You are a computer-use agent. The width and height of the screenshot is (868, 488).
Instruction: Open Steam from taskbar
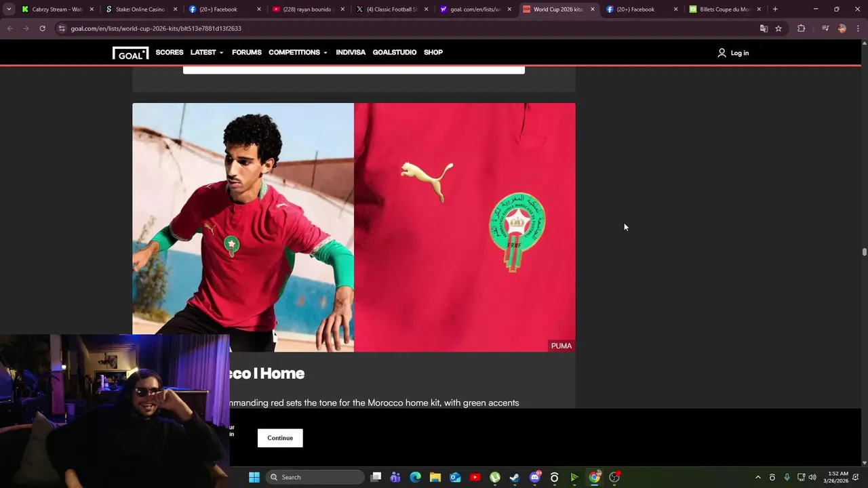[x=515, y=477]
